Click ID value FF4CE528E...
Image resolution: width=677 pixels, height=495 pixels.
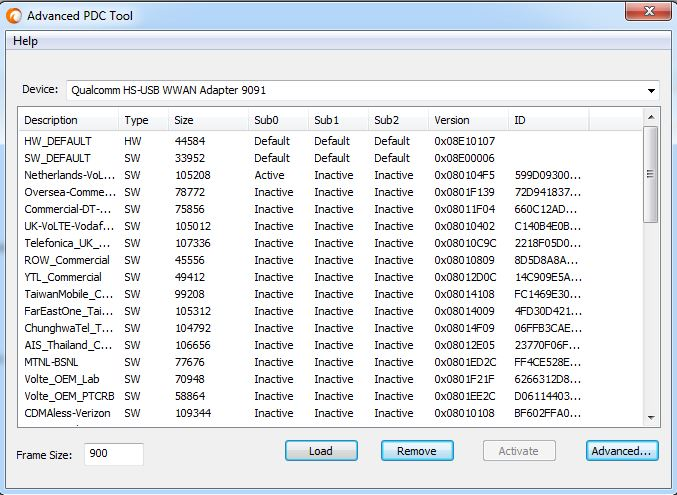(x=548, y=362)
